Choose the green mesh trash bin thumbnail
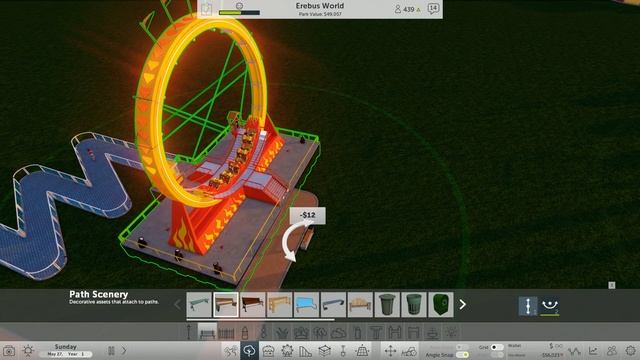 (414, 304)
